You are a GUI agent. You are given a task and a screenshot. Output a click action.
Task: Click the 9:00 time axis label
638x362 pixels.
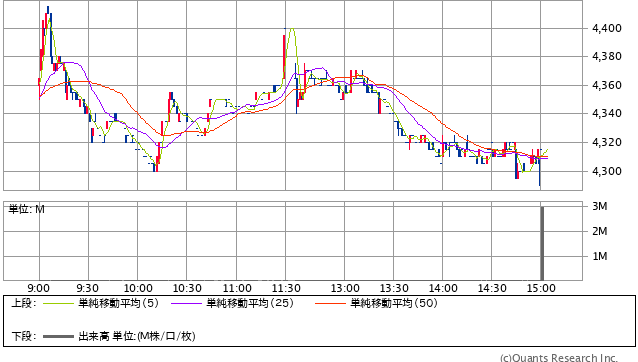39,288
